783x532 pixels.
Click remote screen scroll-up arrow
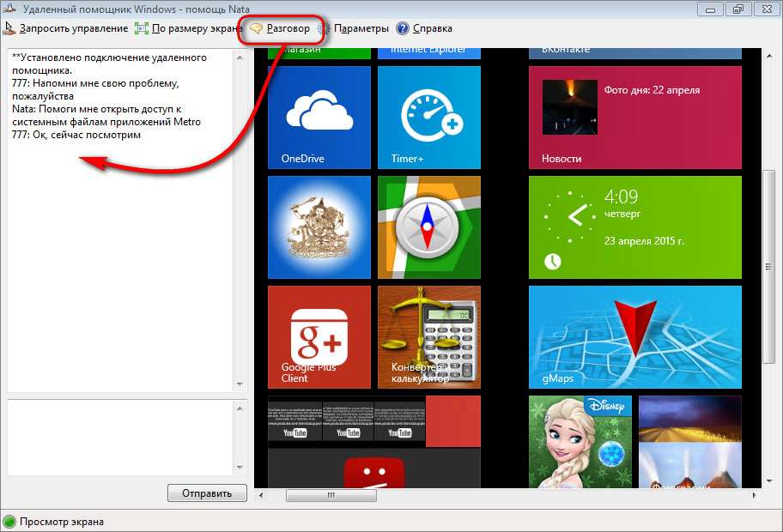pos(769,56)
